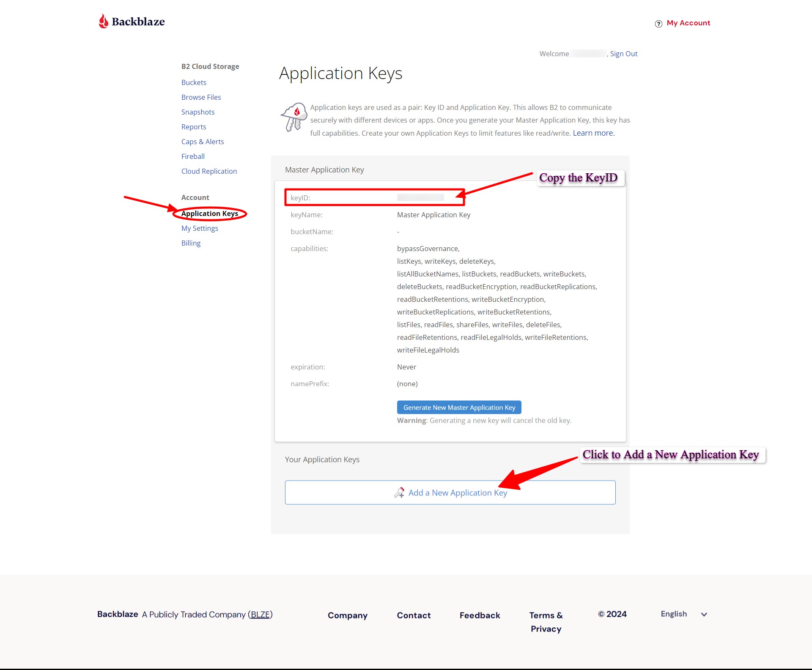Open the Company footer link
Image resolution: width=812 pixels, height=670 pixels.
click(347, 615)
